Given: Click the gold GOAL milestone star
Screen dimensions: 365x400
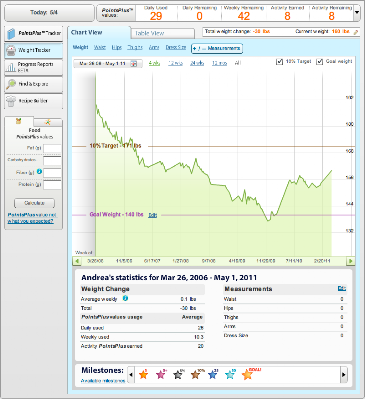Looking at the screenshot, I should click(248, 374).
